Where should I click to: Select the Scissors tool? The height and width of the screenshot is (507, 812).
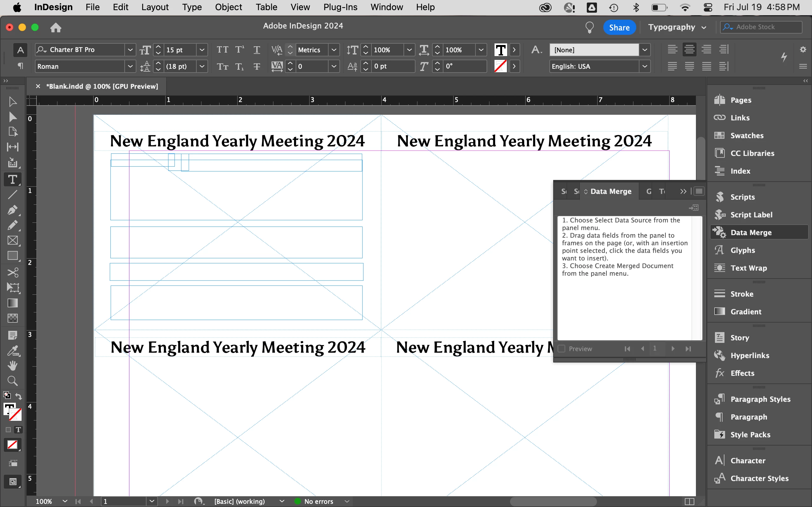coord(12,272)
